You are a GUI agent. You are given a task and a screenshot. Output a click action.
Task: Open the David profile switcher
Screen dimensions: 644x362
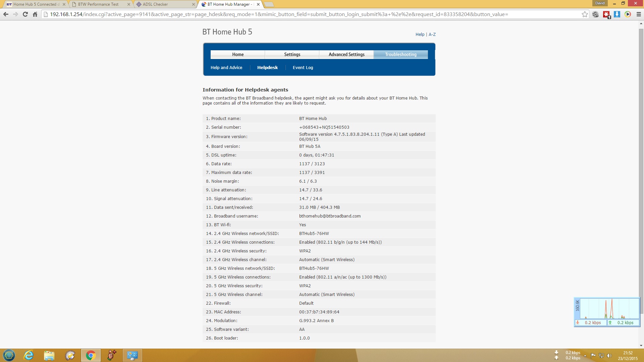(x=600, y=3)
